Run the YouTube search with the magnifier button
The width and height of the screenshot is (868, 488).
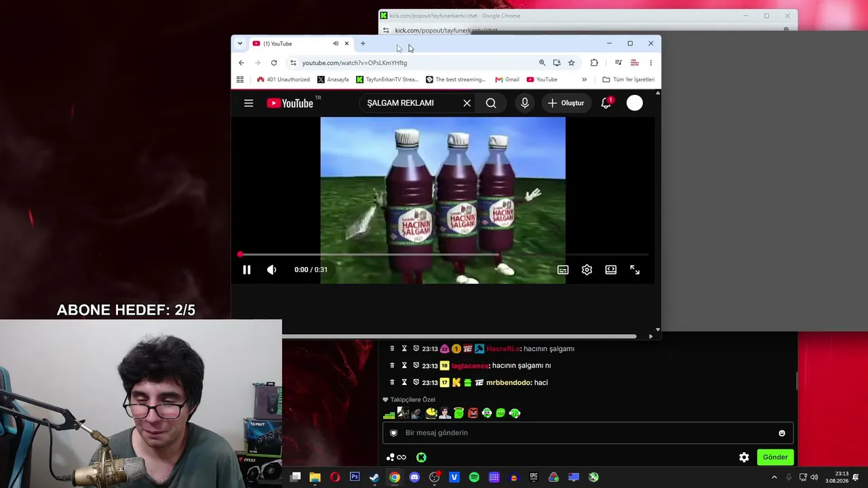[491, 103]
